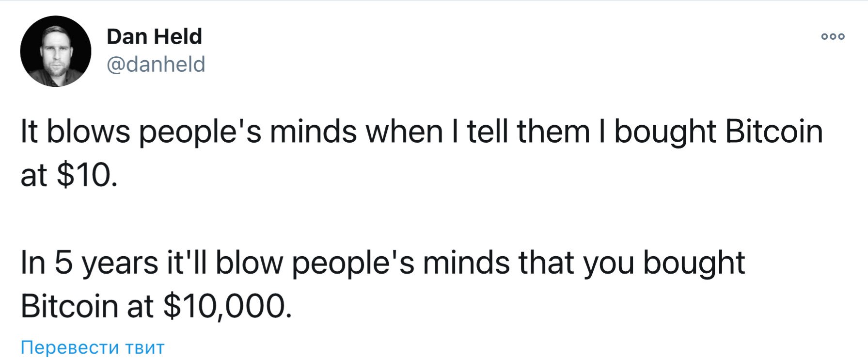Open the three-dot more options menu

click(833, 36)
